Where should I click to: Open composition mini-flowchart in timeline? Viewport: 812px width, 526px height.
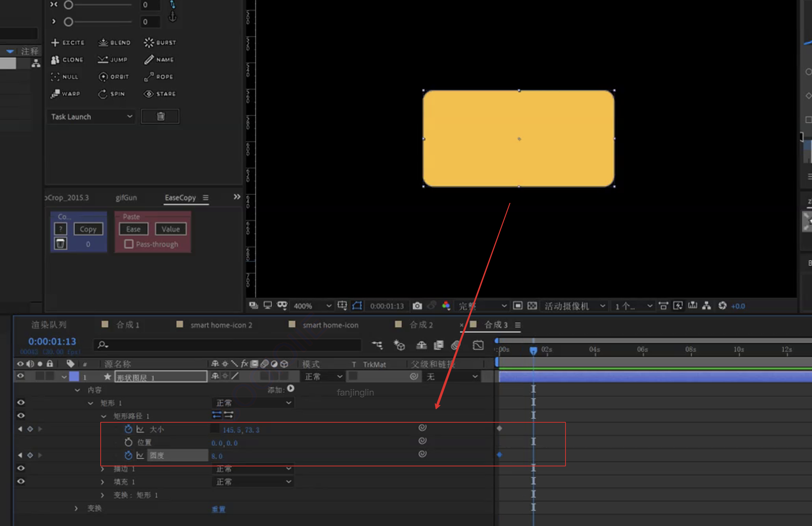click(377, 345)
